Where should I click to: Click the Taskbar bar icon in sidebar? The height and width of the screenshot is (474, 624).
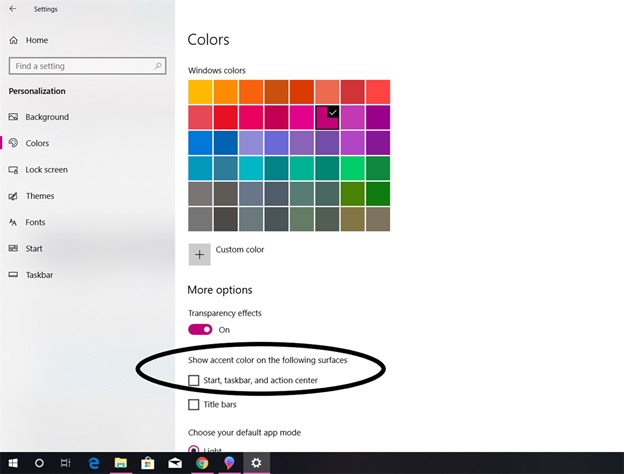[x=13, y=275]
